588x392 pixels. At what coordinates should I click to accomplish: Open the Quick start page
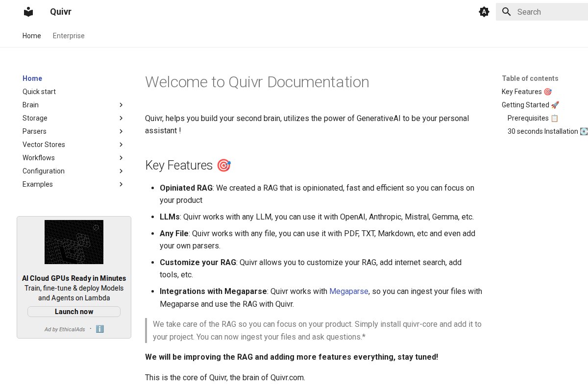click(39, 92)
